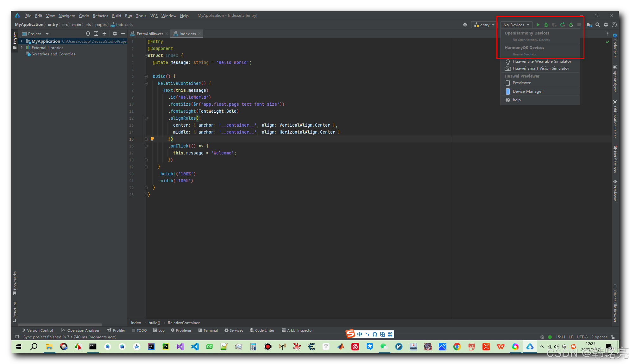Open CodeGenie side panel

pyautogui.click(x=615, y=45)
